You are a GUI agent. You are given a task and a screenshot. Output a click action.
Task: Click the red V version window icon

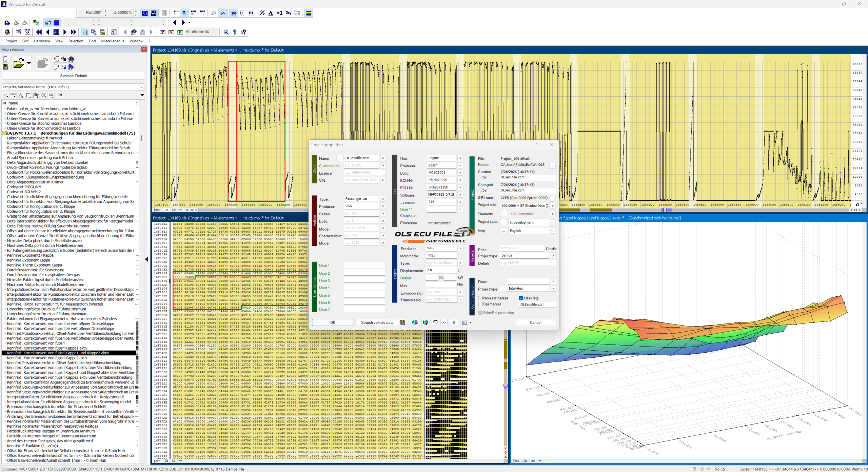[x=171, y=32]
